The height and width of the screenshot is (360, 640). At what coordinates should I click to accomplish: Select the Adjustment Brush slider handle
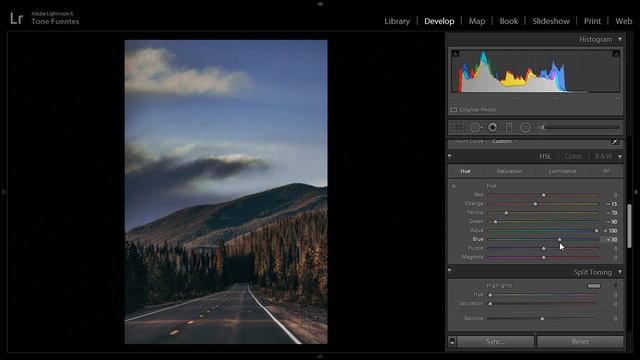click(x=542, y=127)
